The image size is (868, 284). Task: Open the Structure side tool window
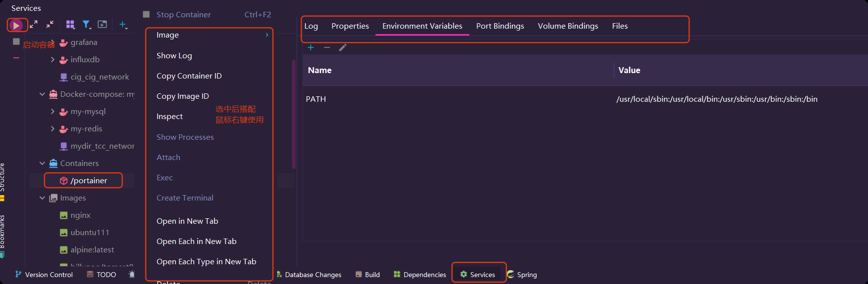[x=2, y=181]
